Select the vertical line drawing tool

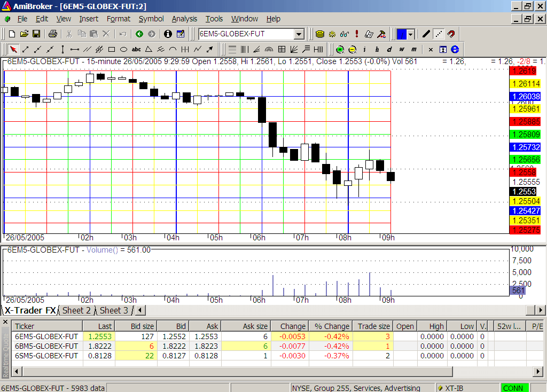(x=63, y=49)
